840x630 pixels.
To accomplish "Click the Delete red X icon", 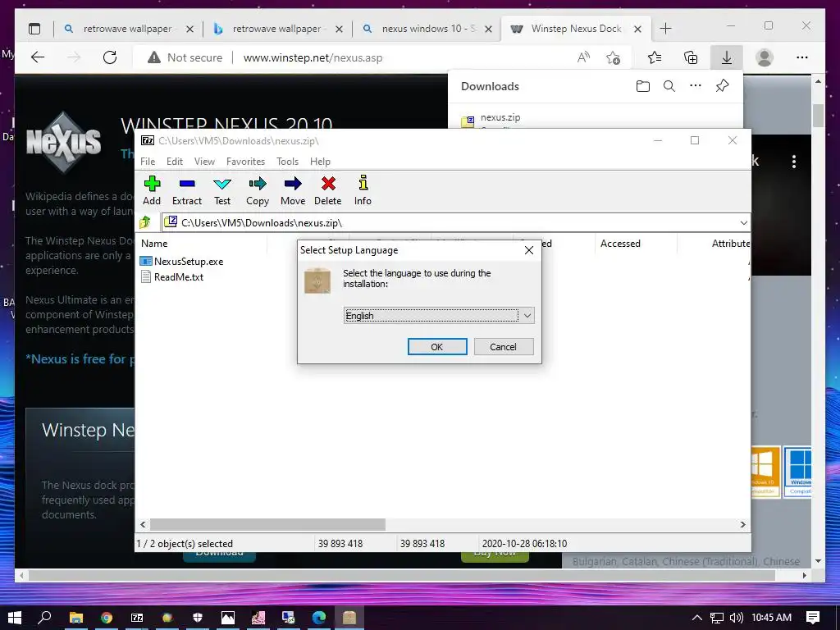I will [x=328, y=190].
